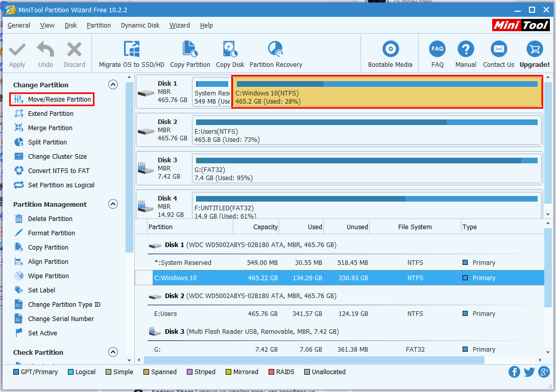Sort by Used column header
This screenshot has width=556, height=392.
301,227
